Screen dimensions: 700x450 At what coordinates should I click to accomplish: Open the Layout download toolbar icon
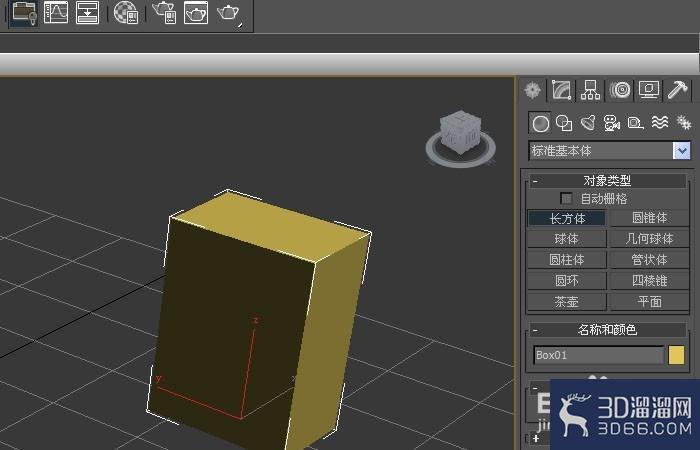88,12
